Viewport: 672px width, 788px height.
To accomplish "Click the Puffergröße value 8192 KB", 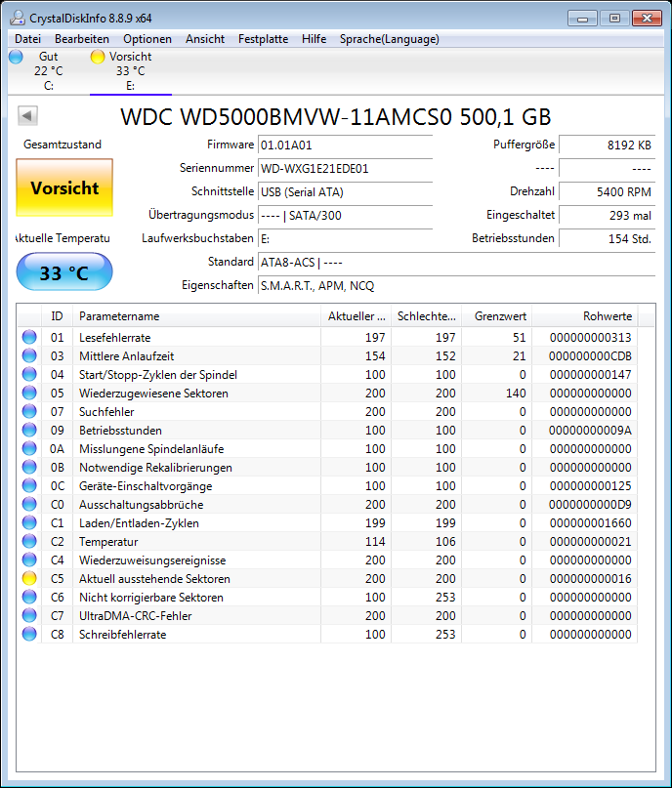I will click(608, 145).
